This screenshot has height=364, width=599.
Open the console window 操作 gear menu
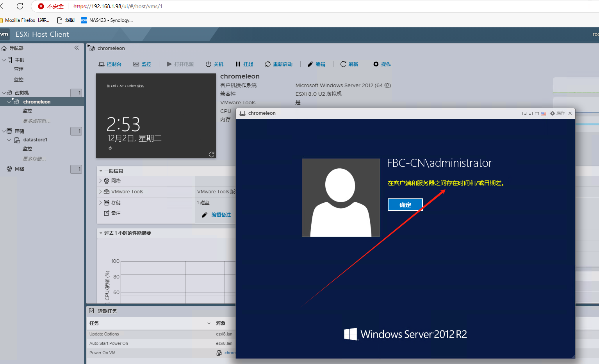pos(558,113)
